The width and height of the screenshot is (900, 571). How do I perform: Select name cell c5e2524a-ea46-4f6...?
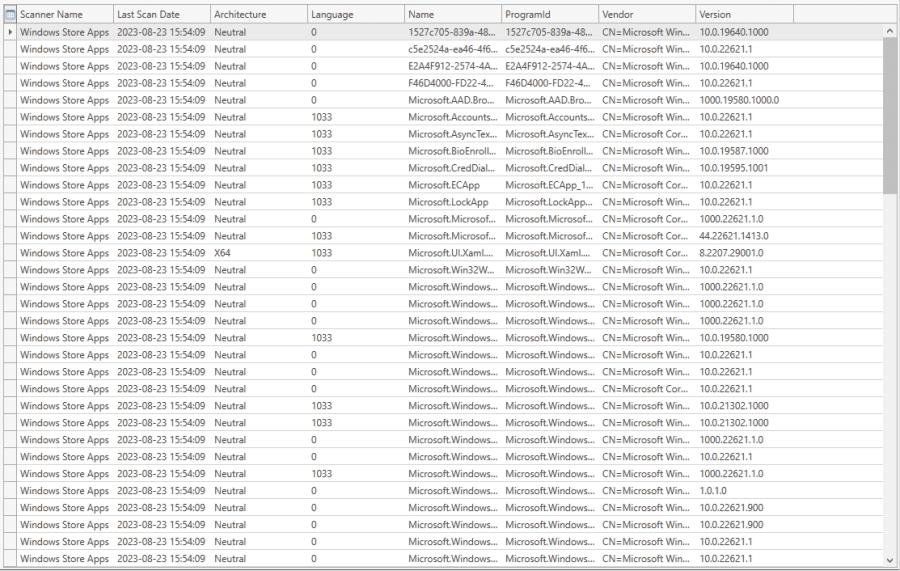[x=452, y=49]
